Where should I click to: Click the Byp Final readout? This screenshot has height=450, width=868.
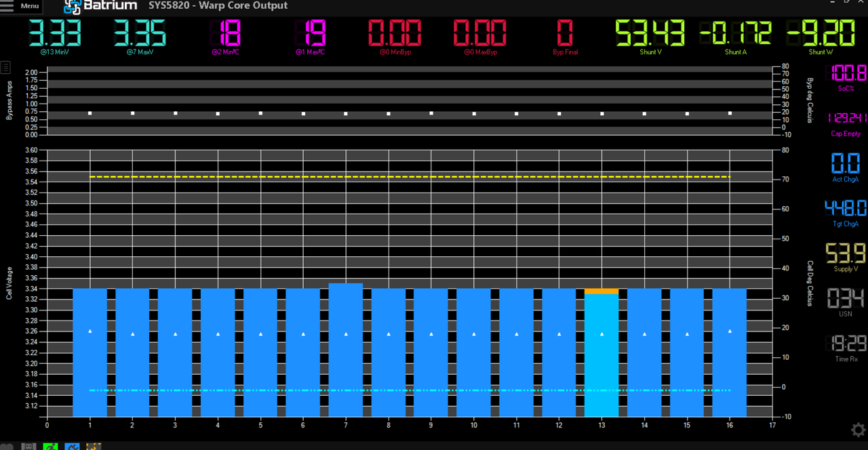(565, 37)
